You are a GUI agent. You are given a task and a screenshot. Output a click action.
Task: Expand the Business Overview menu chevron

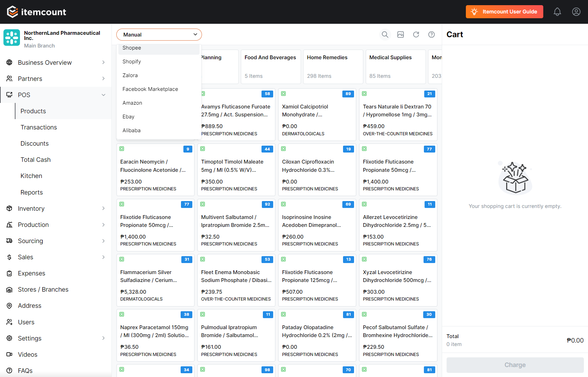coord(104,62)
